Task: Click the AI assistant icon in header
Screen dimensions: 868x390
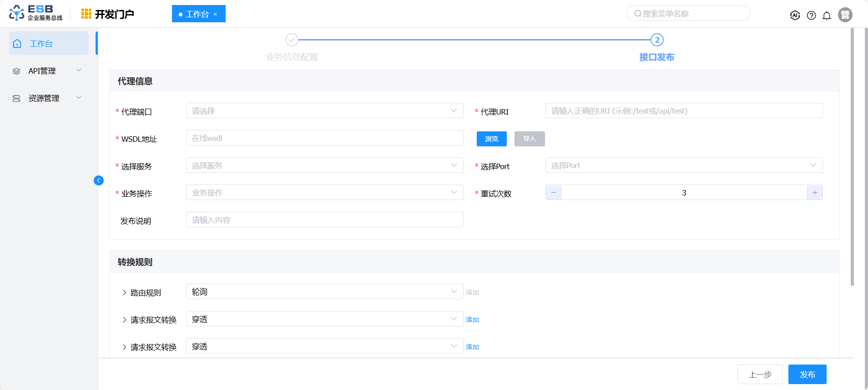Action: [x=795, y=15]
